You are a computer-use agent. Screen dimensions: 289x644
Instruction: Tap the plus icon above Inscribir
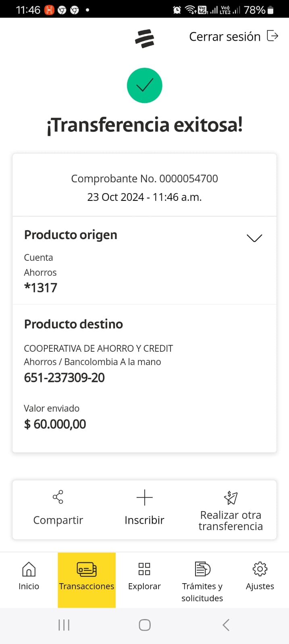(144, 498)
